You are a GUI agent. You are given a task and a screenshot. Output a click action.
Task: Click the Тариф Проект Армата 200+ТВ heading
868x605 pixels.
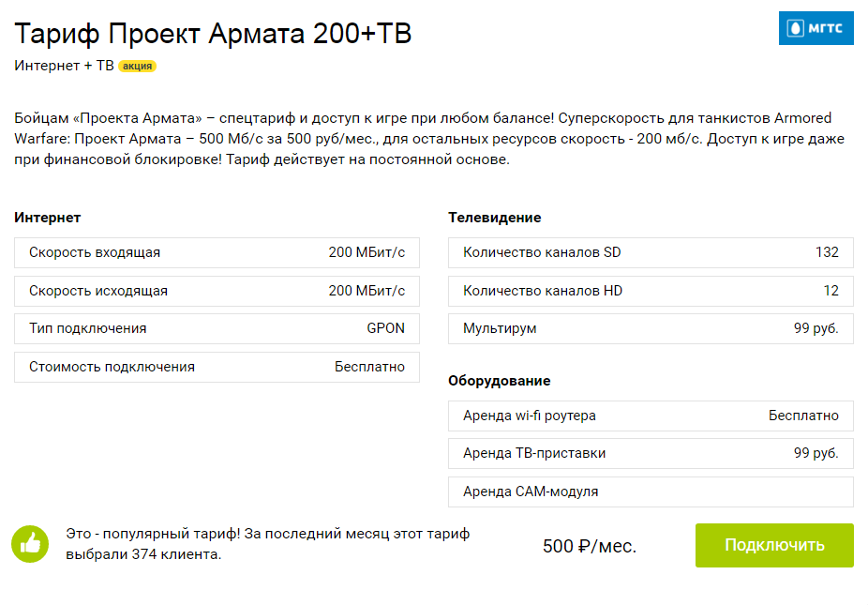click(213, 33)
